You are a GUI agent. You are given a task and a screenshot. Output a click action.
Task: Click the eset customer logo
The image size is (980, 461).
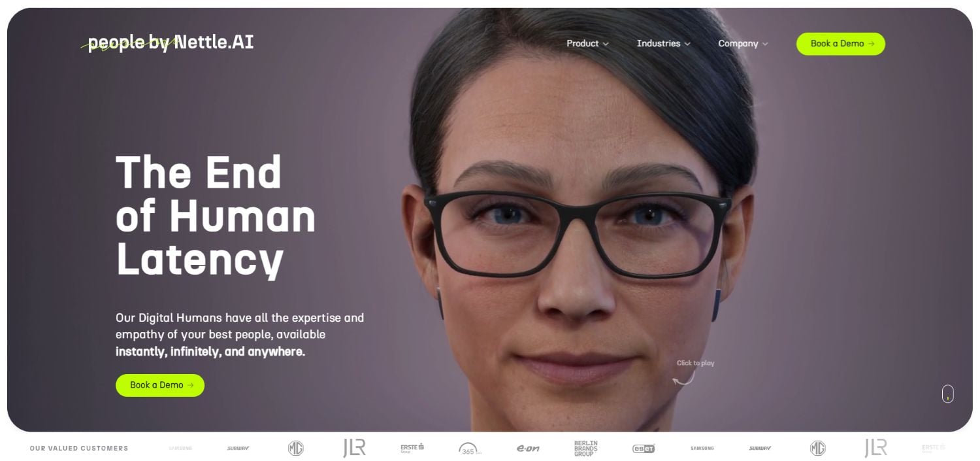click(644, 448)
